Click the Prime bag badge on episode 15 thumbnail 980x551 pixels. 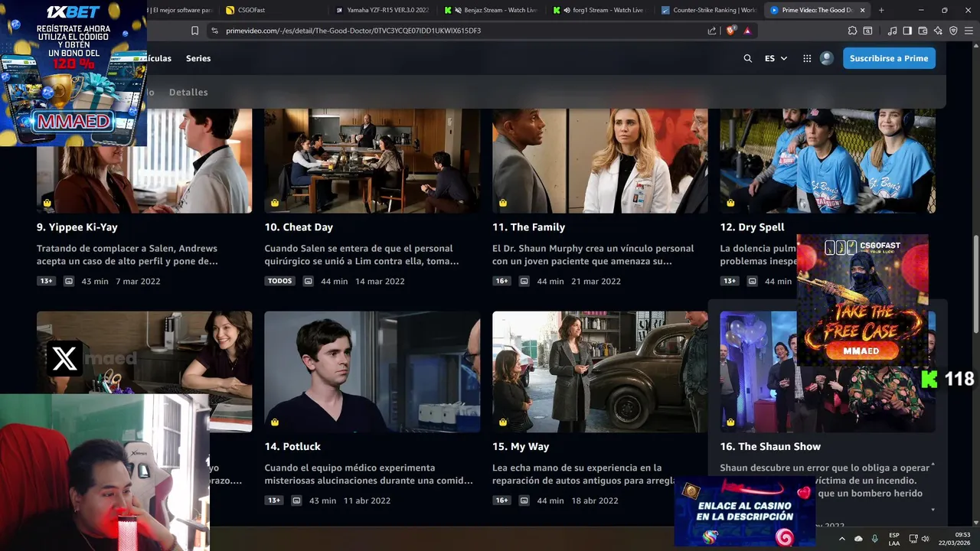pyautogui.click(x=503, y=422)
